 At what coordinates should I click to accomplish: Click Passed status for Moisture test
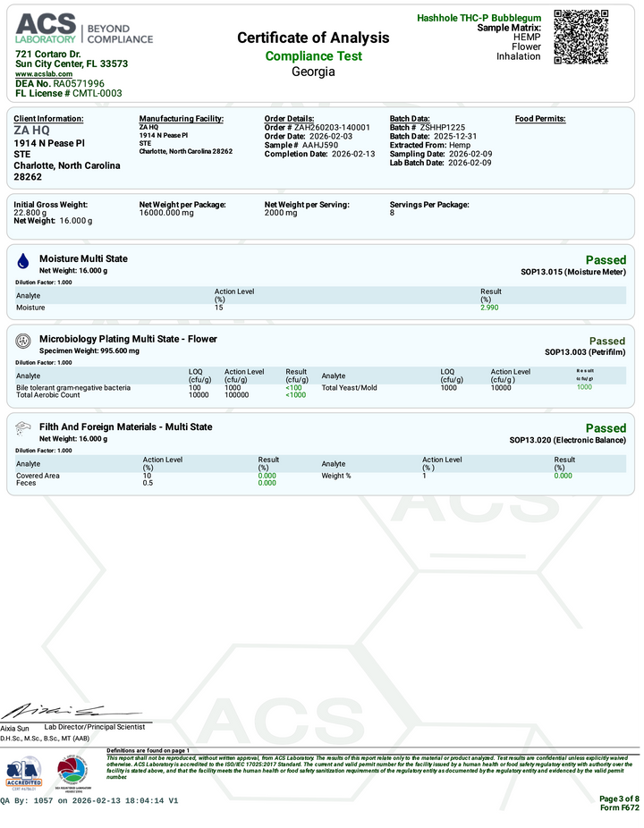pyautogui.click(x=606, y=260)
